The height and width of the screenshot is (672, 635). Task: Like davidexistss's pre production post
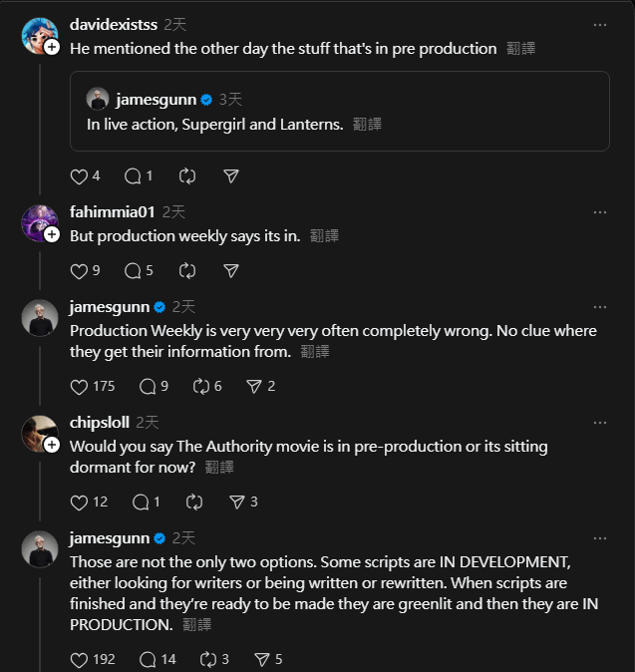[x=80, y=175]
